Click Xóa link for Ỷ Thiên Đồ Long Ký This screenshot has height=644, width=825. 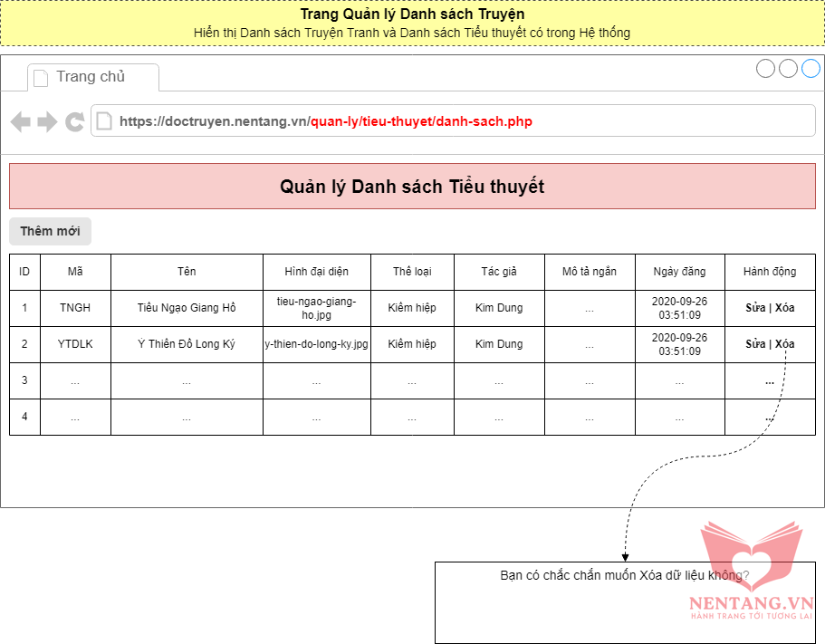[x=784, y=344]
